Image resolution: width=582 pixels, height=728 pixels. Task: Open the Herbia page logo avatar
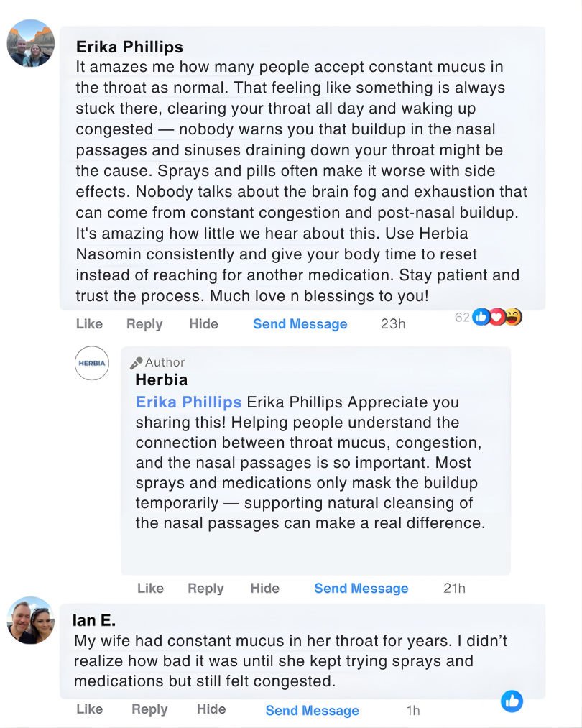point(91,363)
